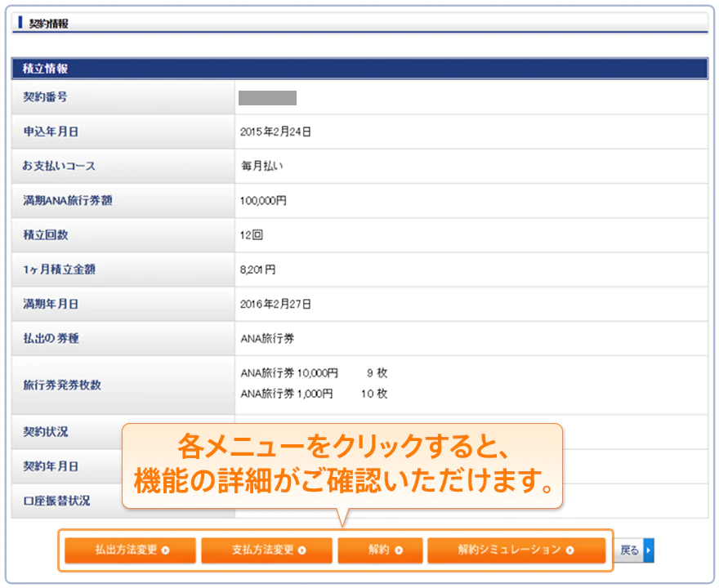Click the 口座振替状況 row label

point(56,501)
